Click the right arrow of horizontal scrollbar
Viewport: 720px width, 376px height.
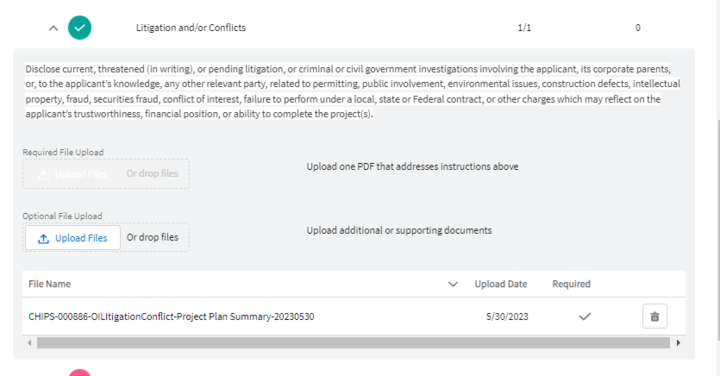click(678, 342)
